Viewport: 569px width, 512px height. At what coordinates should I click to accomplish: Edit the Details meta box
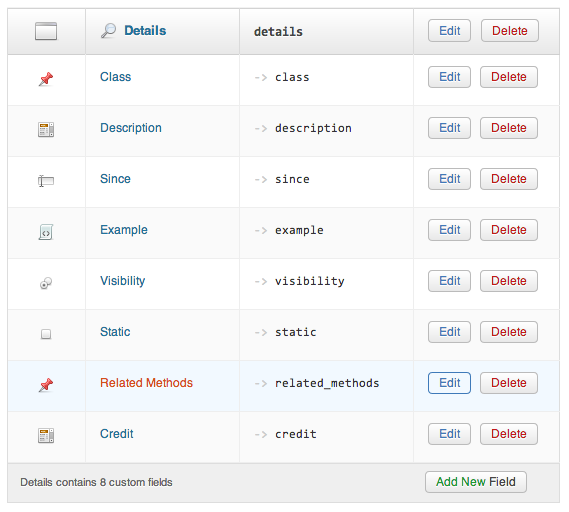[449, 30]
